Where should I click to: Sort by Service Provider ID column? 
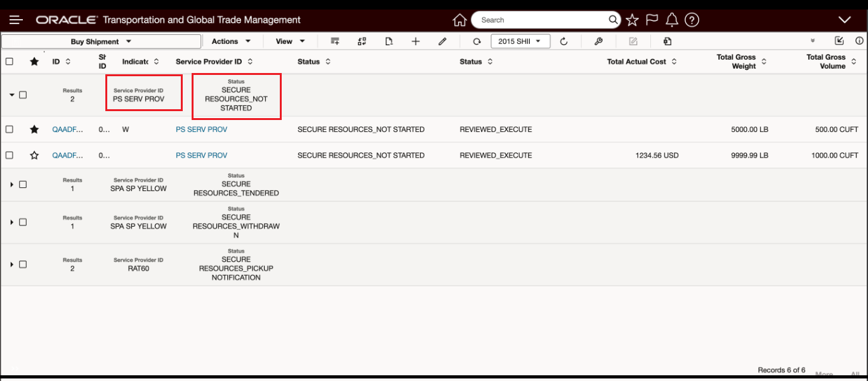tap(250, 62)
